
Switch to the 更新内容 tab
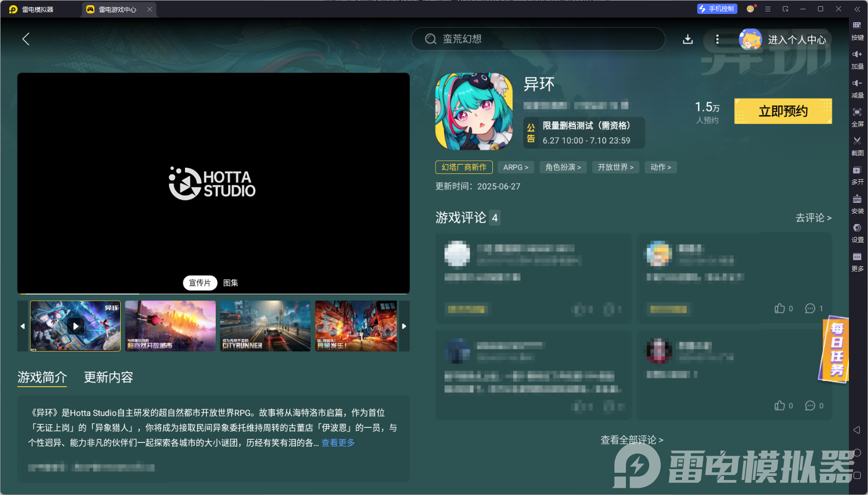(108, 377)
